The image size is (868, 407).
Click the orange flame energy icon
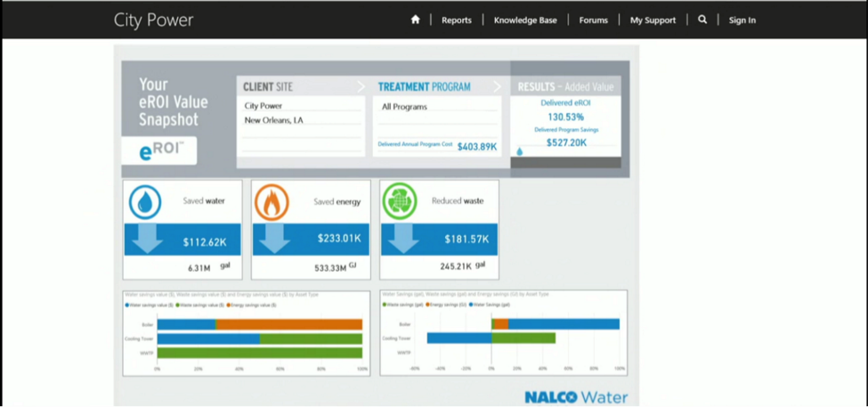pos(272,202)
